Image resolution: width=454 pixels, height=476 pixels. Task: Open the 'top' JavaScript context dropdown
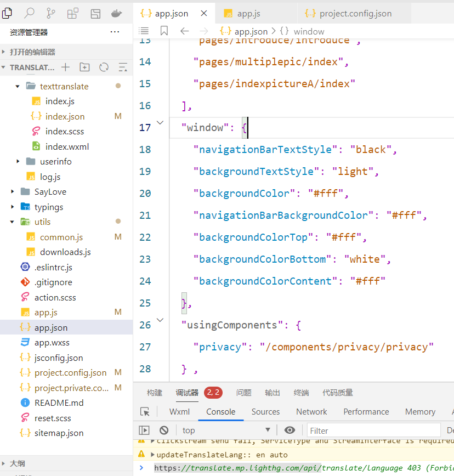227,430
